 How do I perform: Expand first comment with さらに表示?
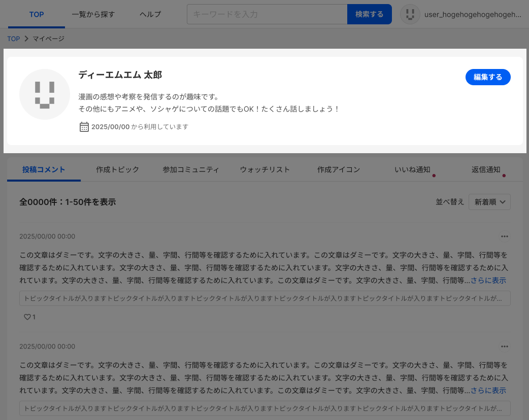coord(488,281)
